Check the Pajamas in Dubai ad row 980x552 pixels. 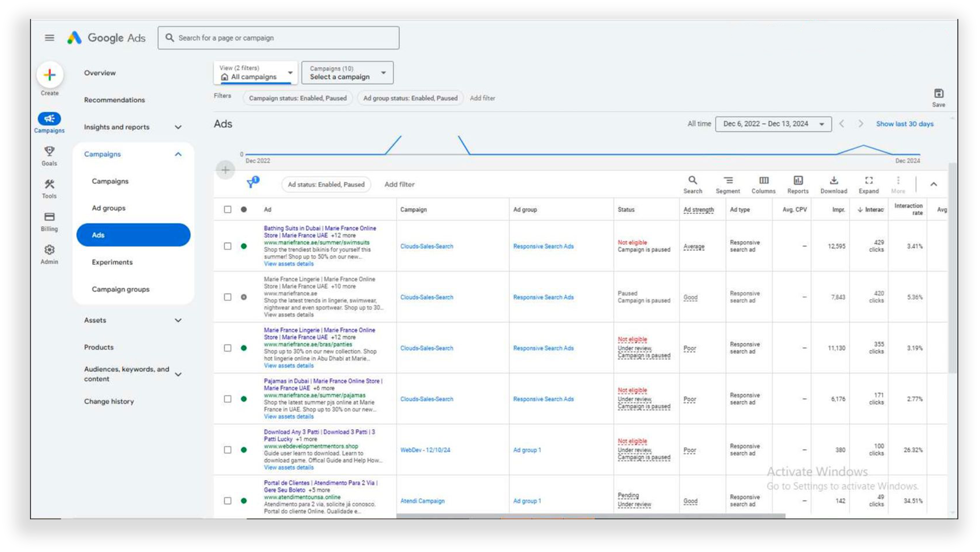(x=228, y=399)
